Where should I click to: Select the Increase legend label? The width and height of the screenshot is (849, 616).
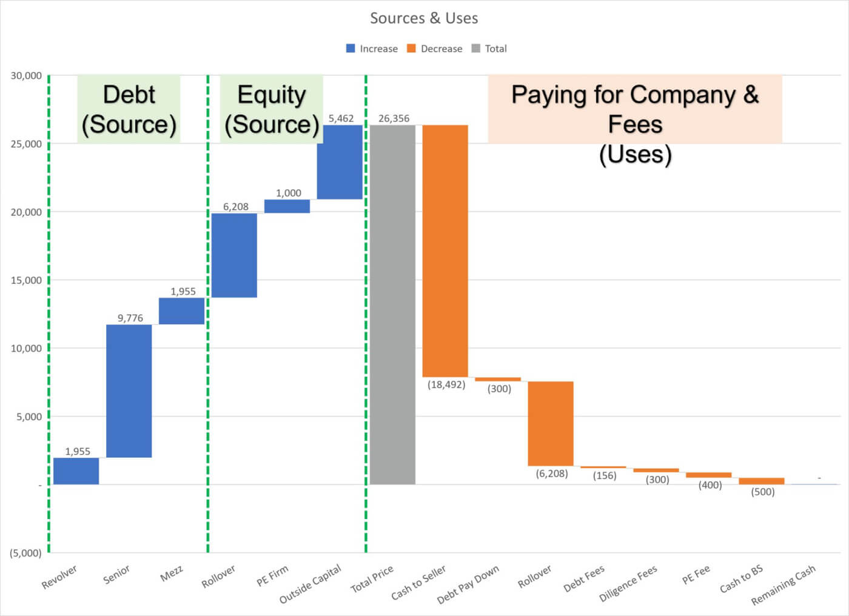tap(378, 49)
